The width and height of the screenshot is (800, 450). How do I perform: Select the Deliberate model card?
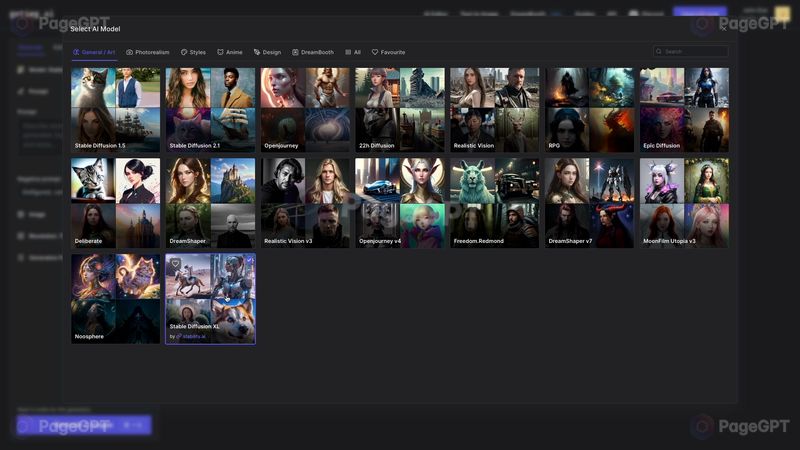pos(115,203)
